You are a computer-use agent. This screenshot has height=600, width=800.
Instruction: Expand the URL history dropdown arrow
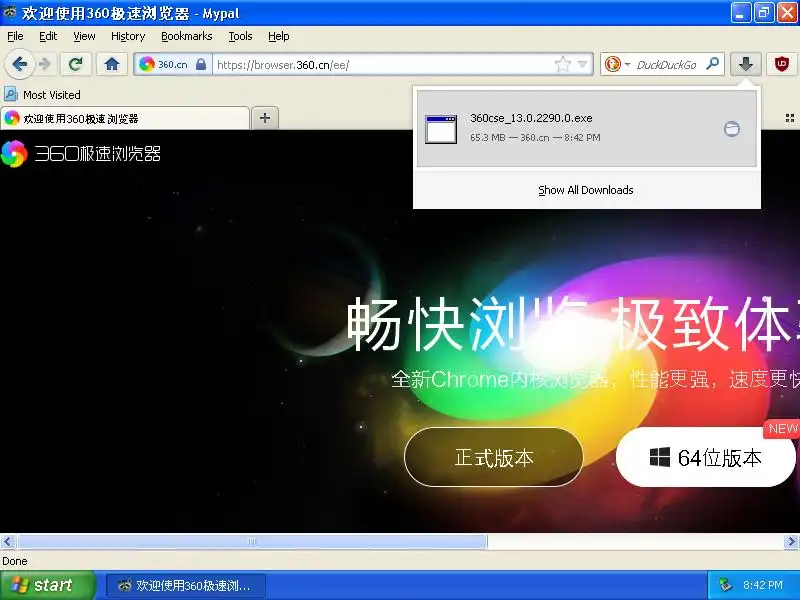583,64
